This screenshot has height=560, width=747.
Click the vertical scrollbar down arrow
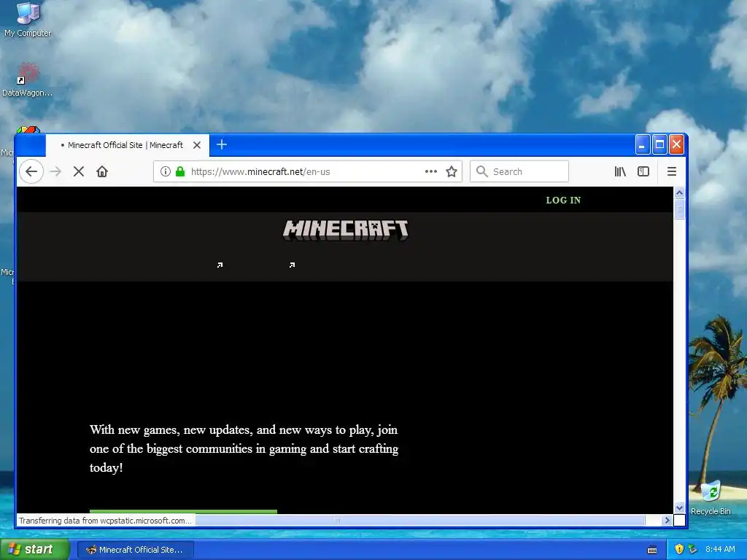(x=679, y=508)
